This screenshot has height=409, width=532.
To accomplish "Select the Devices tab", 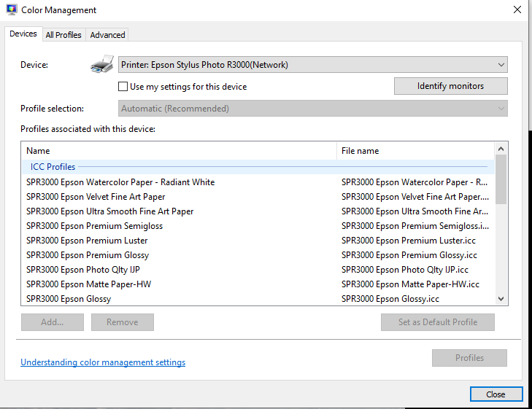I will pos(23,34).
